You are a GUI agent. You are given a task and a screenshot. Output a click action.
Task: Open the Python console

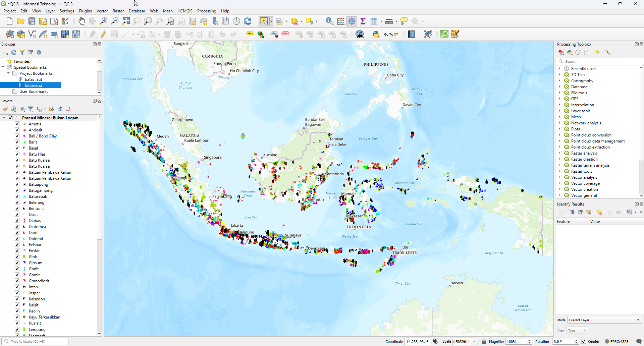pyautogui.click(x=376, y=34)
